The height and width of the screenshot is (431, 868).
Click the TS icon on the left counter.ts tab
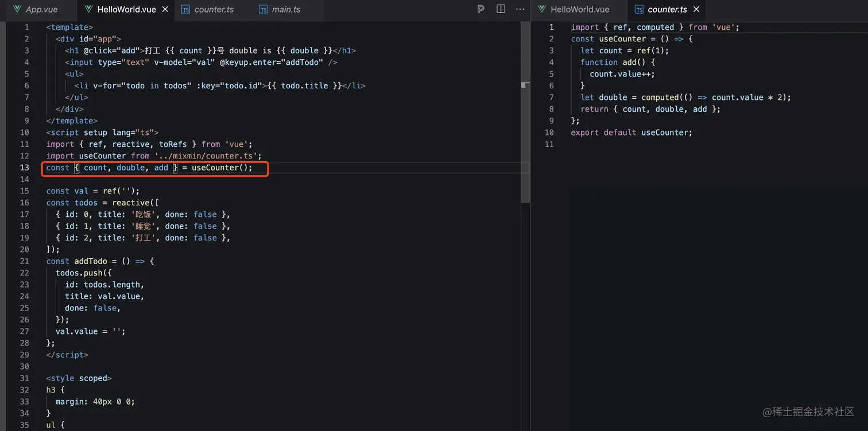(185, 9)
